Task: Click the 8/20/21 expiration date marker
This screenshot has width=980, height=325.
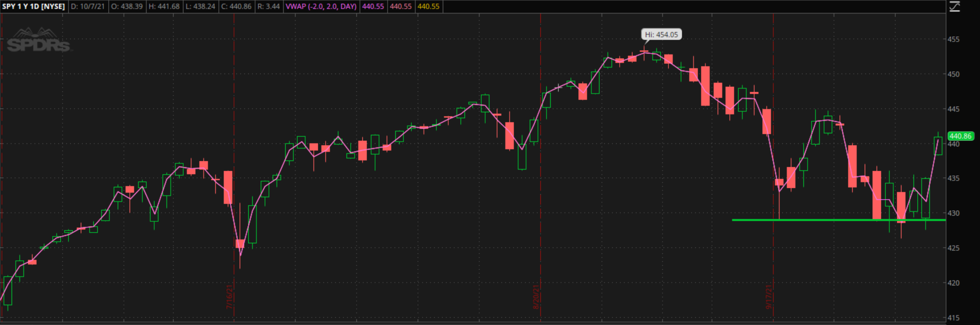Action: [x=536, y=297]
